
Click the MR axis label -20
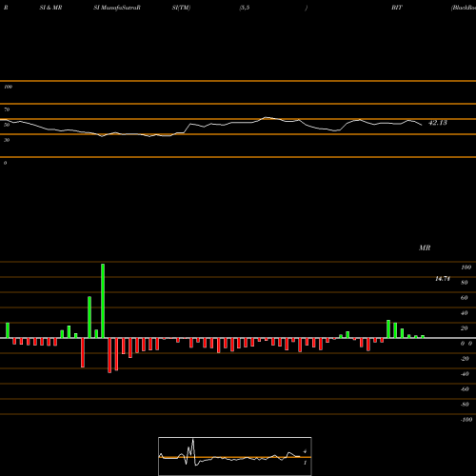point(465,359)
